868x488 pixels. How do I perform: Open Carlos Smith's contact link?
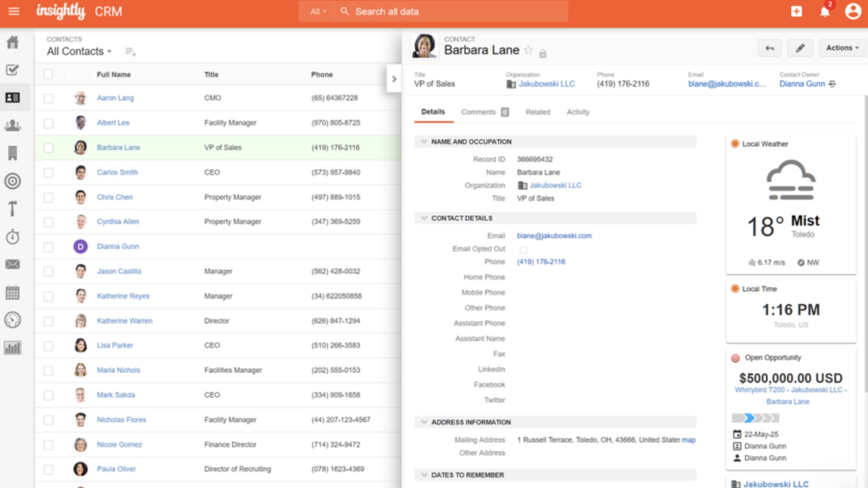click(117, 172)
